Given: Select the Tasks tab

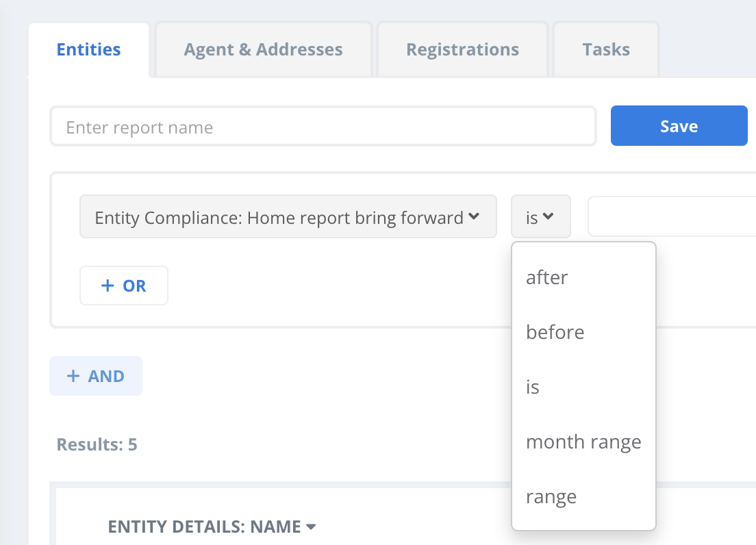Looking at the screenshot, I should [x=606, y=50].
